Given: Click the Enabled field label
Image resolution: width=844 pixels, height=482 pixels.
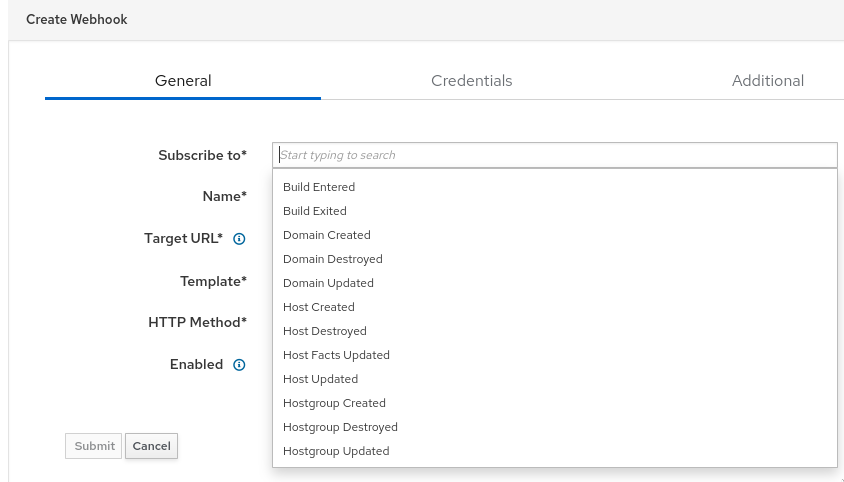Looking at the screenshot, I should pyautogui.click(x=196, y=365).
